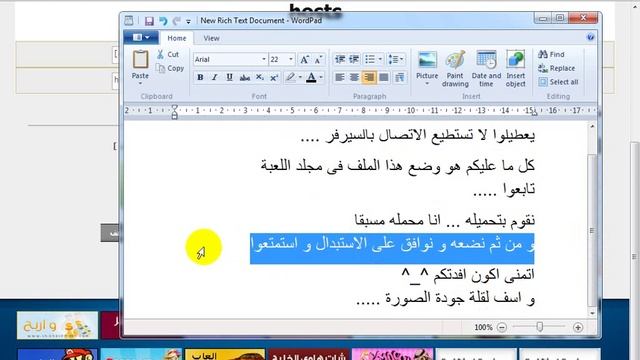Apply subscript formatting
The width and height of the screenshot is (640, 360).
(x=260, y=78)
